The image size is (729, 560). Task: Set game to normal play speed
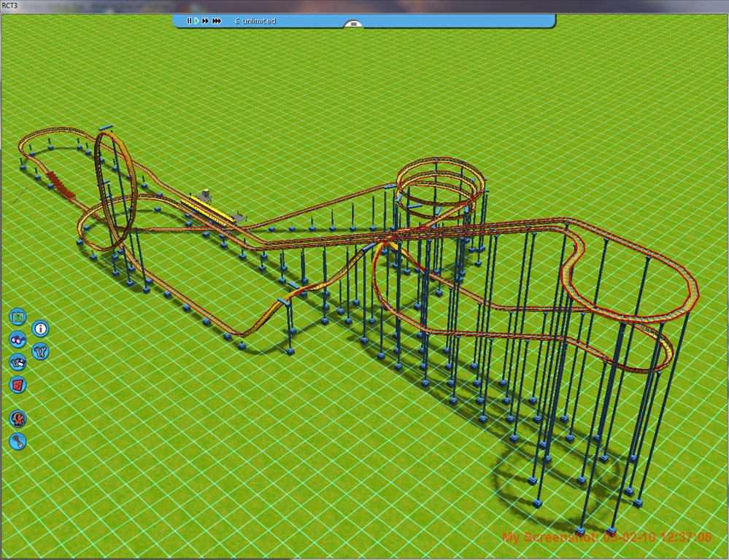click(x=197, y=21)
